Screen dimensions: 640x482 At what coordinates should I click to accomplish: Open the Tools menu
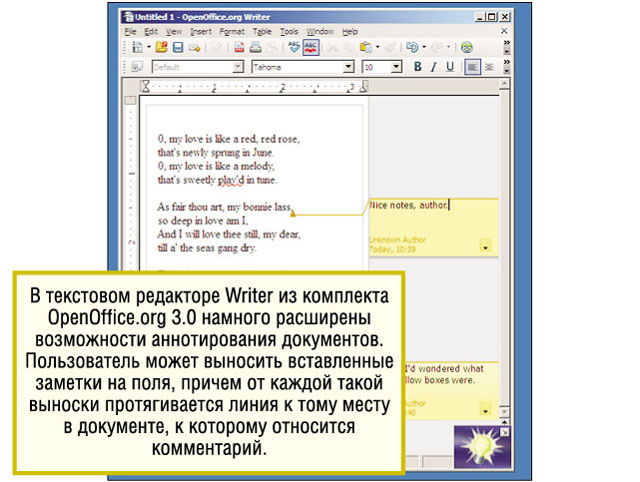click(x=289, y=32)
